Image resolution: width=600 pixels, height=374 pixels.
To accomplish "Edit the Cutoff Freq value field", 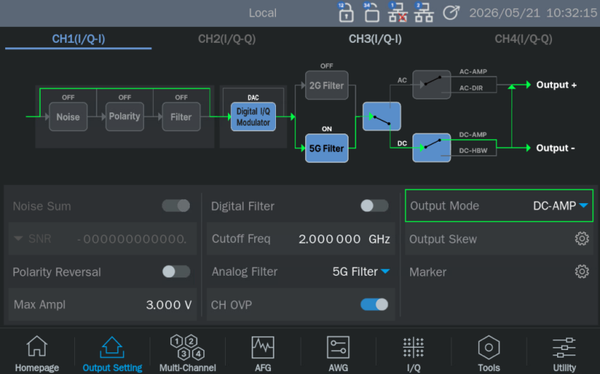I will coord(301,239).
